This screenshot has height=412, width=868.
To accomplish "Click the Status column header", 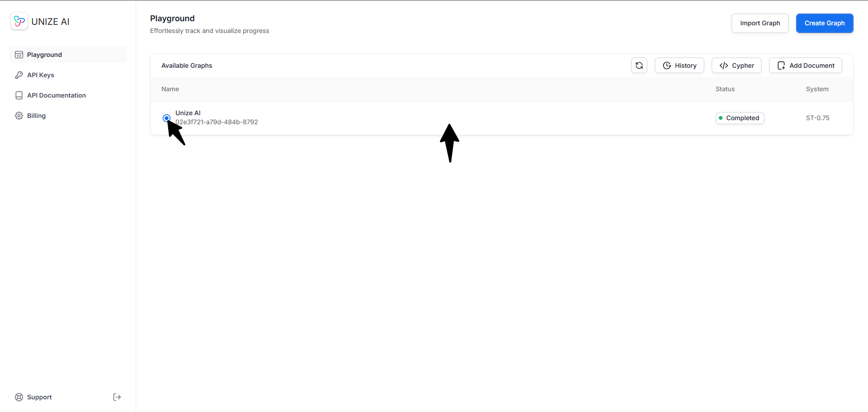I will point(725,89).
